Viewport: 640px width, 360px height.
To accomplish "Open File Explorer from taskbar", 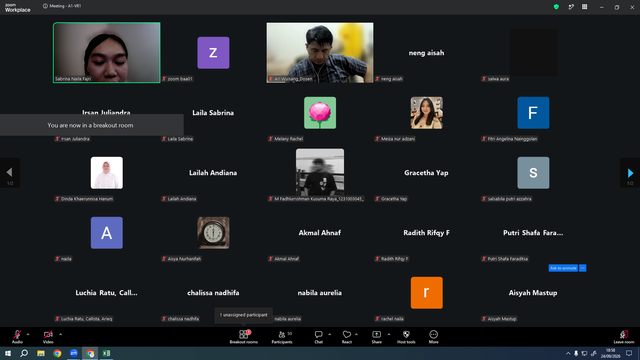I will pyautogui.click(x=41, y=353).
